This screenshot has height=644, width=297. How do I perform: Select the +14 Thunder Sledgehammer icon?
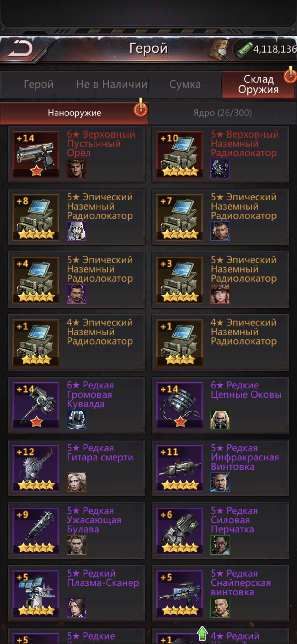pos(36,405)
